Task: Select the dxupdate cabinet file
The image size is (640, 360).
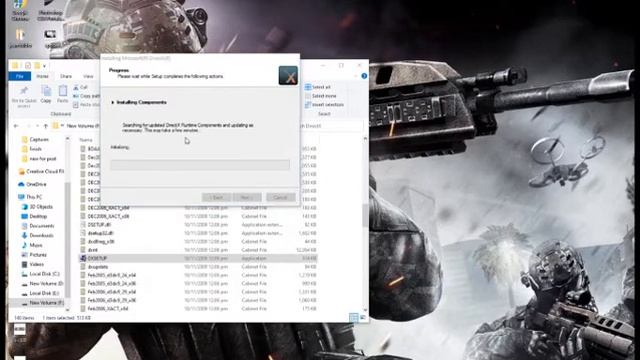Action: pos(198,267)
